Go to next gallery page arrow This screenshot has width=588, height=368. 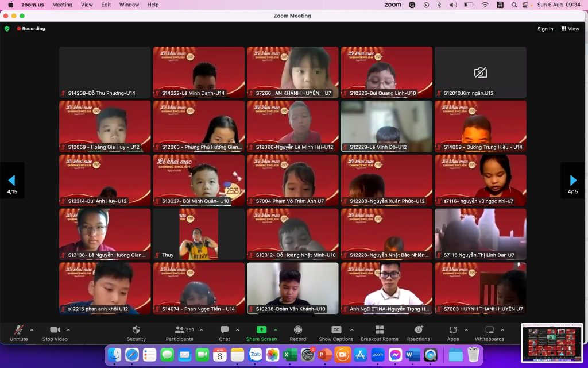coord(572,181)
